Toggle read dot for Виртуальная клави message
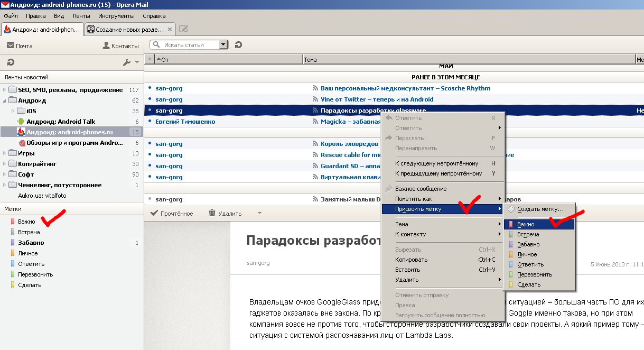 pyautogui.click(x=150, y=177)
